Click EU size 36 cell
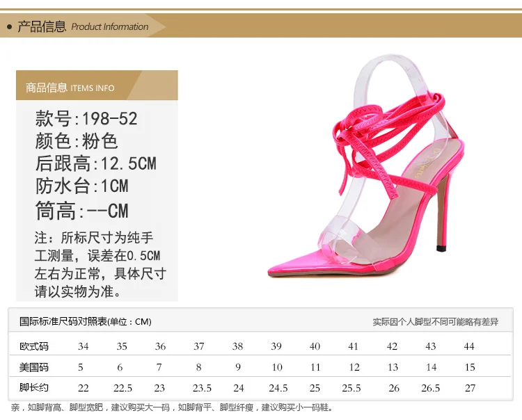The height and width of the screenshot is (420, 522). 160,346
